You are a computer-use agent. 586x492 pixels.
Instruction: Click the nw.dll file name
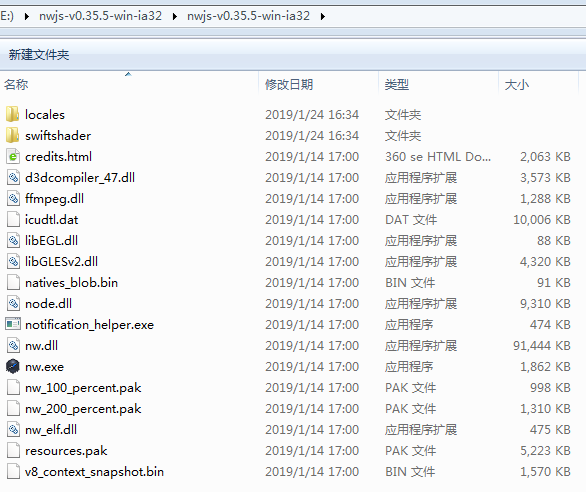point(41,345)
